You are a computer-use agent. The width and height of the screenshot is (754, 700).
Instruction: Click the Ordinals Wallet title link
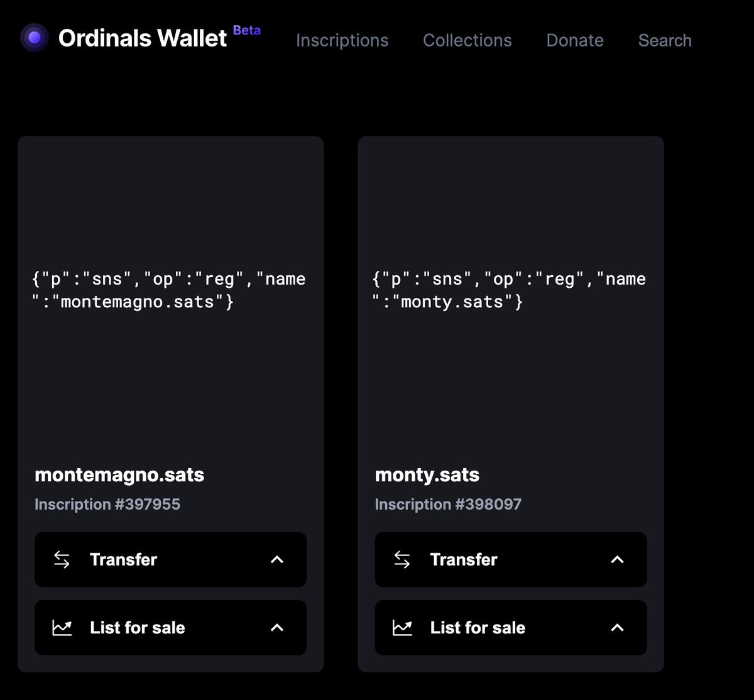143,38
